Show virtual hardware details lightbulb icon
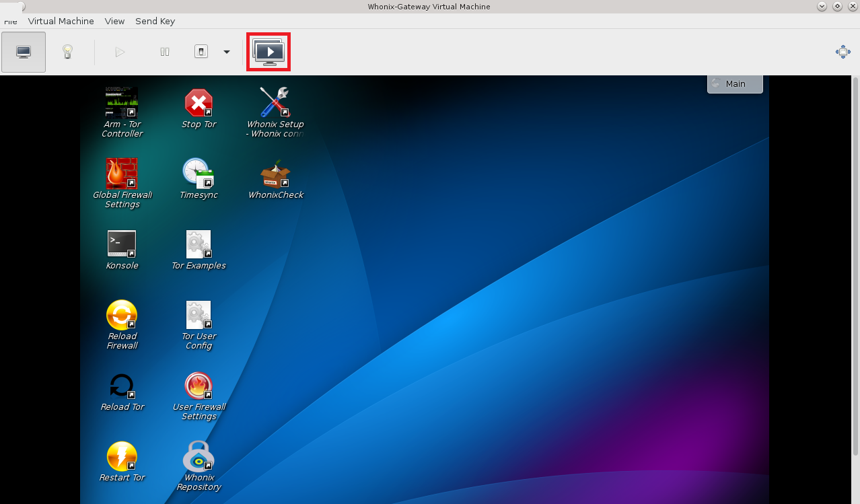 coord(67,52)
